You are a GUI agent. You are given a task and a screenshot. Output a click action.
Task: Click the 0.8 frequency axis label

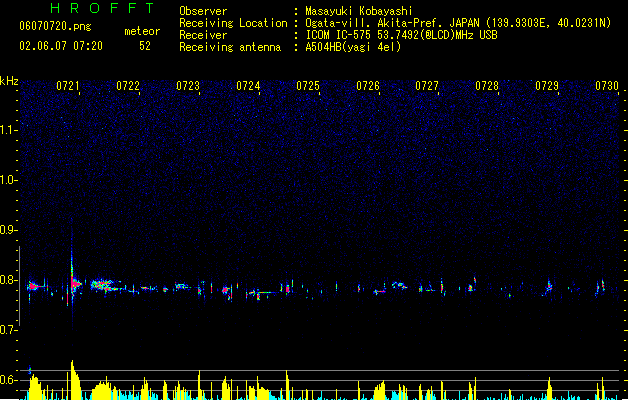point(7,280)
